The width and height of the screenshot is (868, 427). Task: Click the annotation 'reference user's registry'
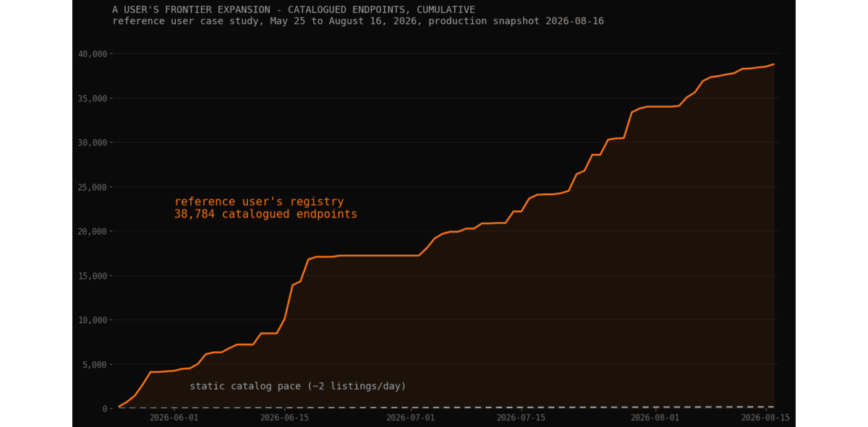click(259, 202)
